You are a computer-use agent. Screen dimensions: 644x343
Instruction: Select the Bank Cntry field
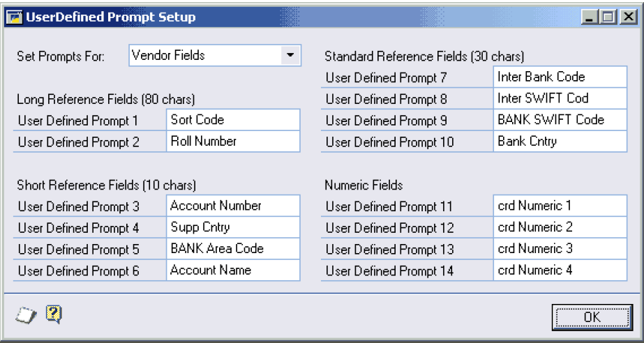tap(560, 142)
